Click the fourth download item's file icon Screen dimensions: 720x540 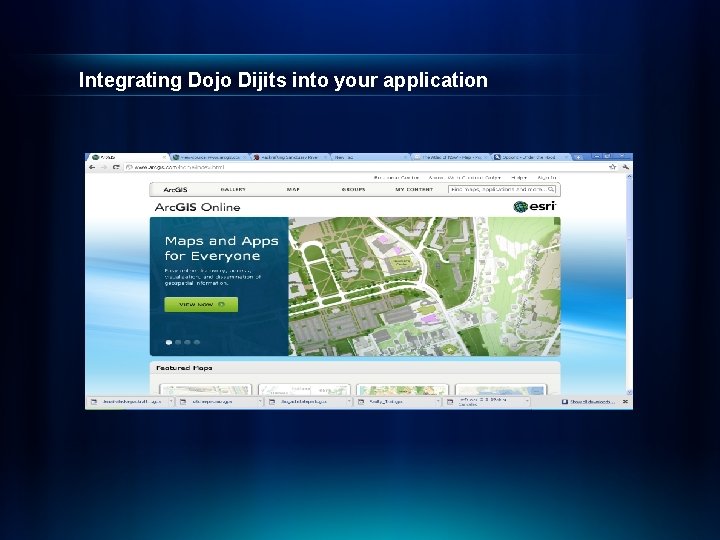click(x=361, y=402)
